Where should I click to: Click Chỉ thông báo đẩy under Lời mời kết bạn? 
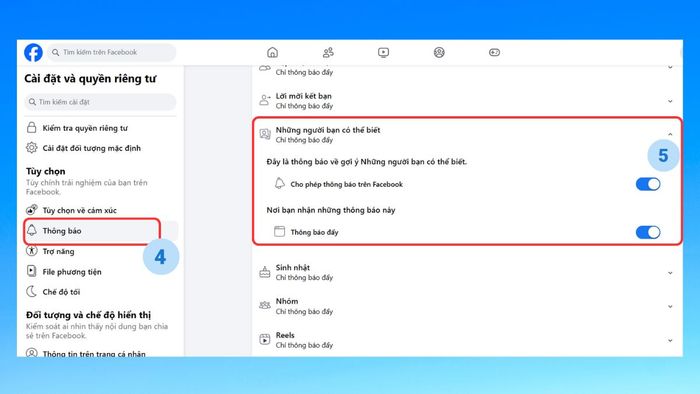(x=304, y=106)
